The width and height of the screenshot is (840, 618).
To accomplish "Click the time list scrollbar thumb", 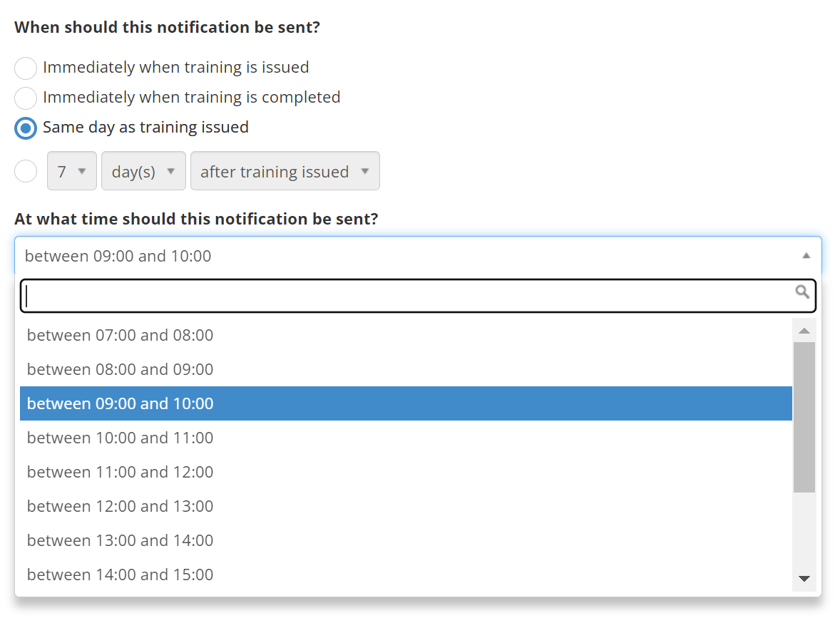I will click(x=804, y=417).
